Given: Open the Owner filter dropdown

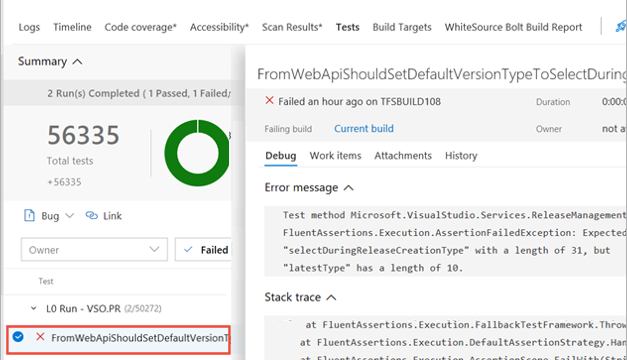Looking at the screenshot, I should [94, 250].
